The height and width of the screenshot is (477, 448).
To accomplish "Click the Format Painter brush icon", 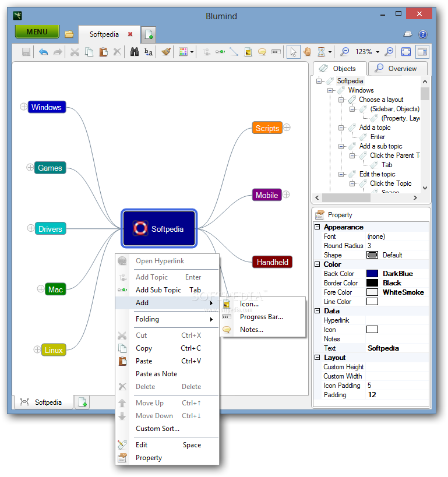I will [166, 52].
